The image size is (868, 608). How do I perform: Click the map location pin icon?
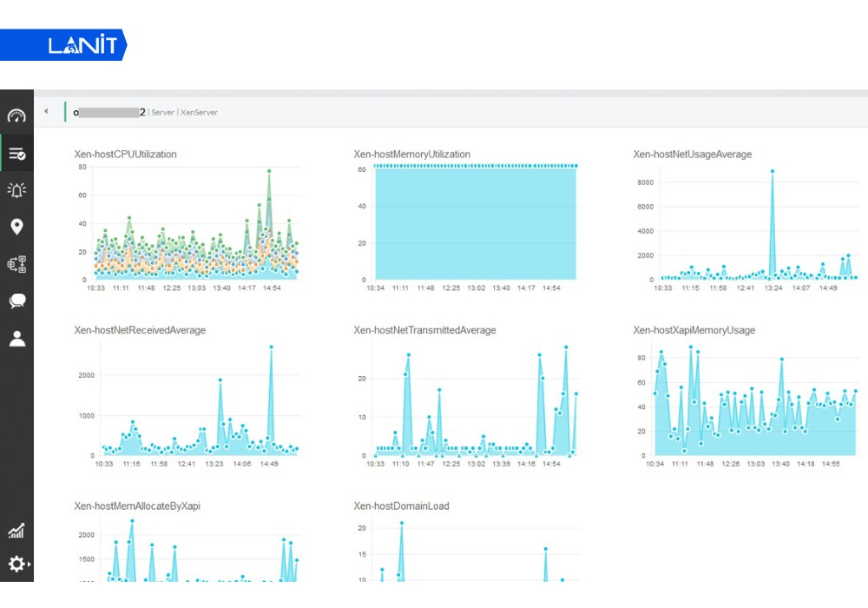pos(16,228)
